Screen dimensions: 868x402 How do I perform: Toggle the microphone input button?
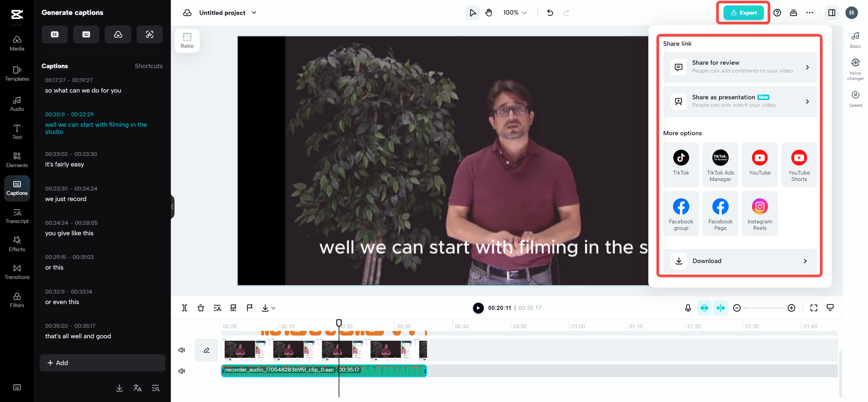[688, 308]
